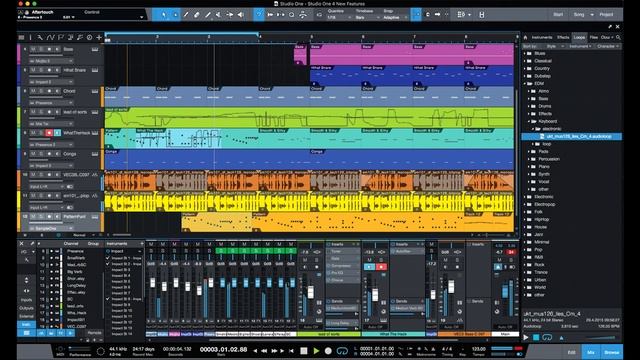This screenshot has width=640, height=360.
Task: Open the Sort by Style dropdown
Action: point(555,47)
